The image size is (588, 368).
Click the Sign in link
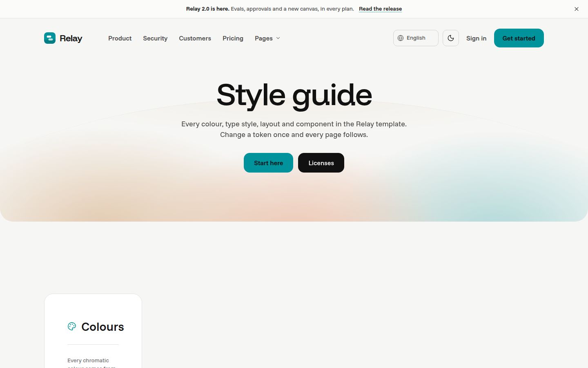pyautogui.click(x=476, y=38)
